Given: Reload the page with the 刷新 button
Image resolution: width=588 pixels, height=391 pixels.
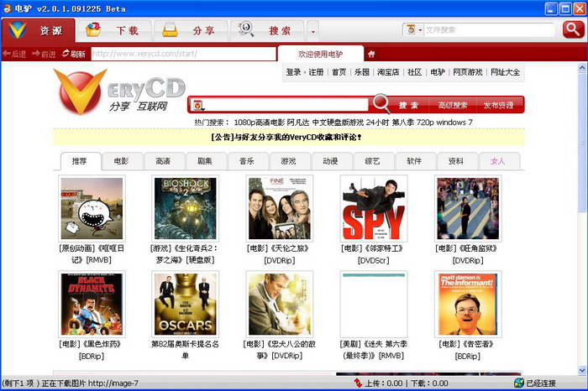Looking at the screenshot, I should 74,54.
